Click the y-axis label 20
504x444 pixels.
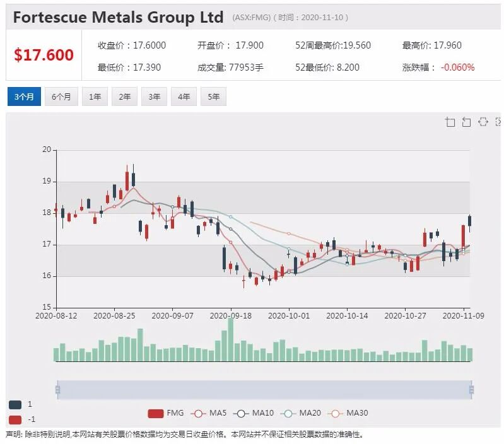click(x=47, y=149)
